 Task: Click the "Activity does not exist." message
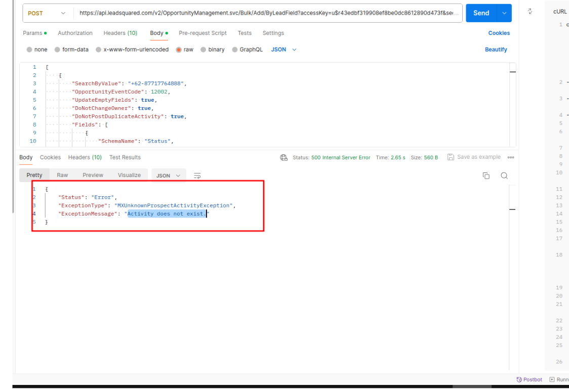click(x=167, y=214)
